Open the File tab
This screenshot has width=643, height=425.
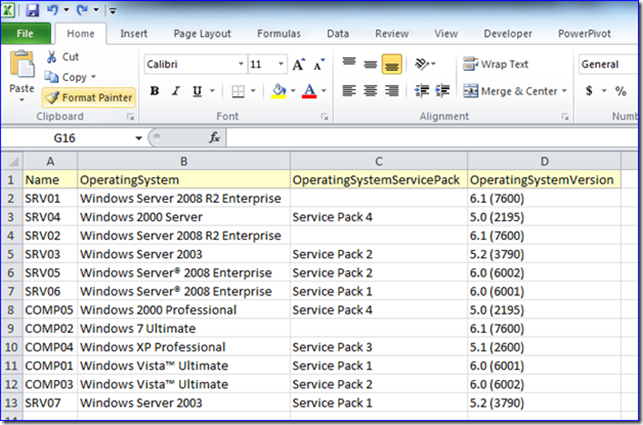pos(25,34)
